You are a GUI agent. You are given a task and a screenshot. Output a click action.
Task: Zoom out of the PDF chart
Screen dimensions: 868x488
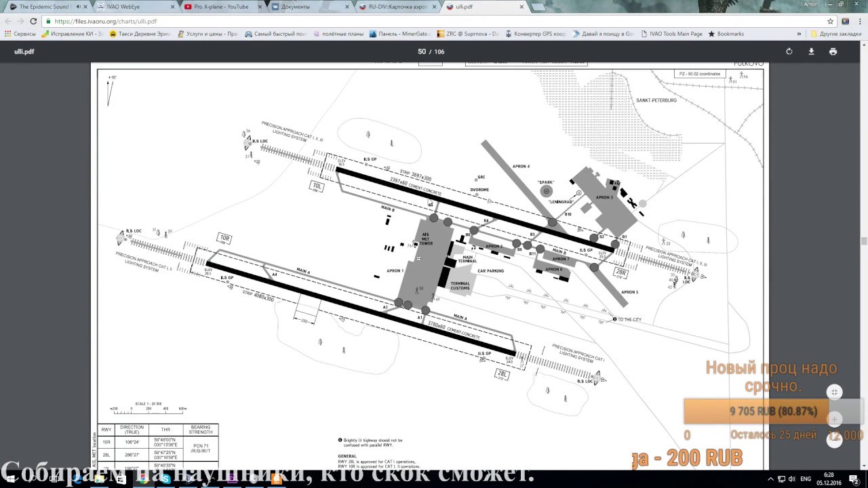tap(835, 440)
